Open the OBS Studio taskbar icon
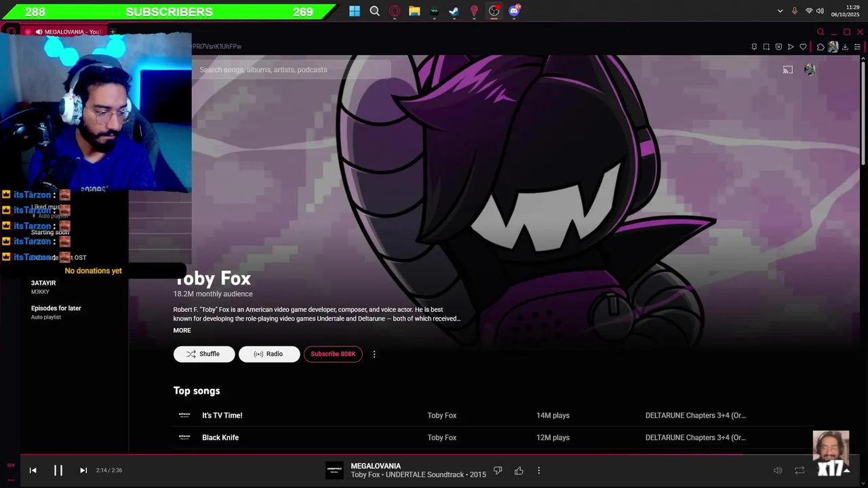The height and width of the screenshot is (488, 868). tap(494, 11)
